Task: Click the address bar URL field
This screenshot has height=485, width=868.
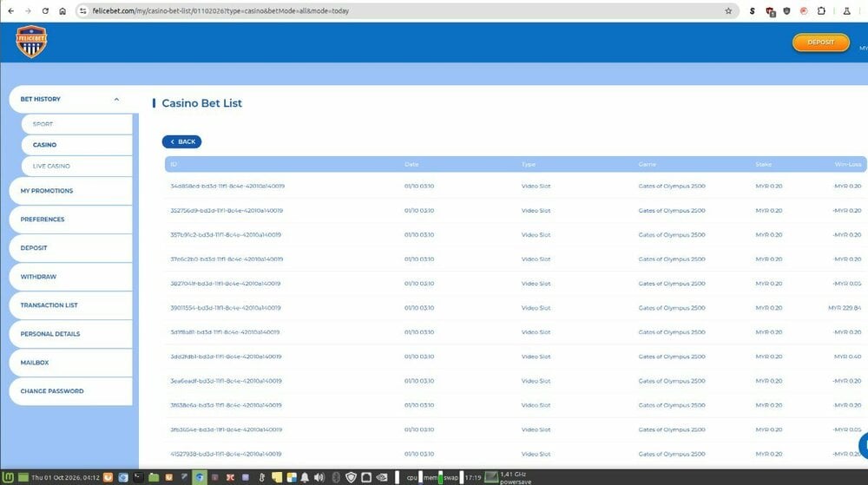Action: tap(404, 11)
